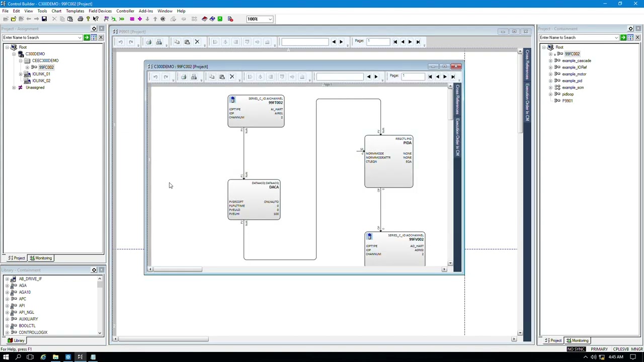Open the Templates menu
Image resolution: width=644 pixels, height=362 pixels.
pyautogui.click(x=75, y=11)
